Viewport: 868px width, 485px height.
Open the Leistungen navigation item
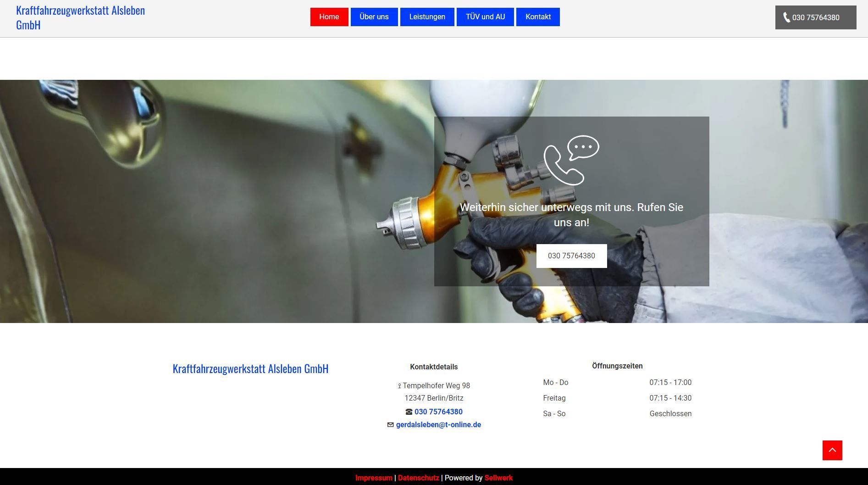pos(427,17)
